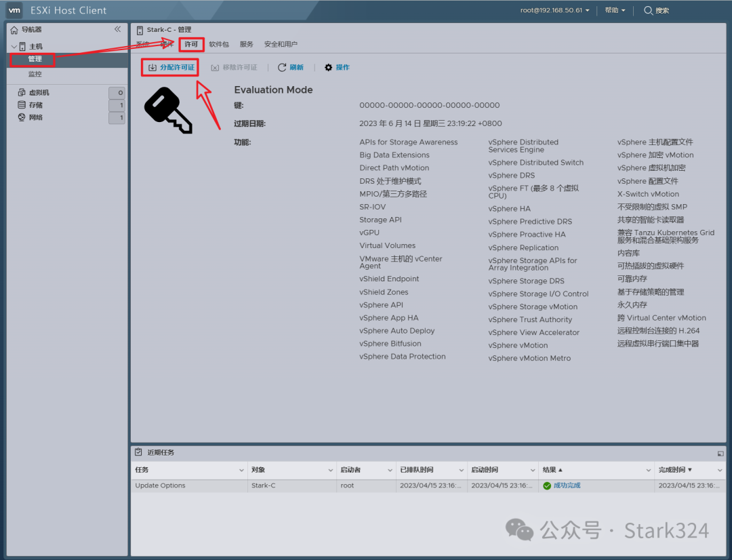Viewport: 732px width, 560px height.
Task: Click 移除许可证 remove license button
Action: (234, 68)
